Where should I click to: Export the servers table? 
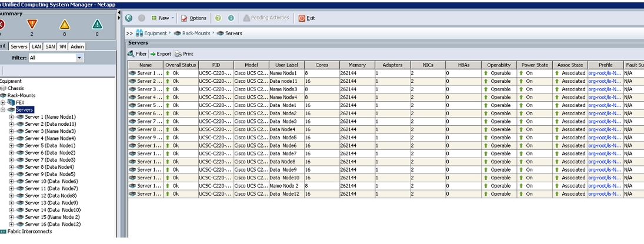[x=161, y=54]
